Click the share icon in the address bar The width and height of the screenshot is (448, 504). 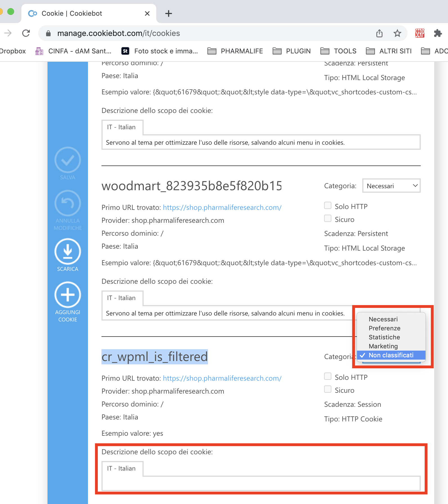[x=379, y=33]
